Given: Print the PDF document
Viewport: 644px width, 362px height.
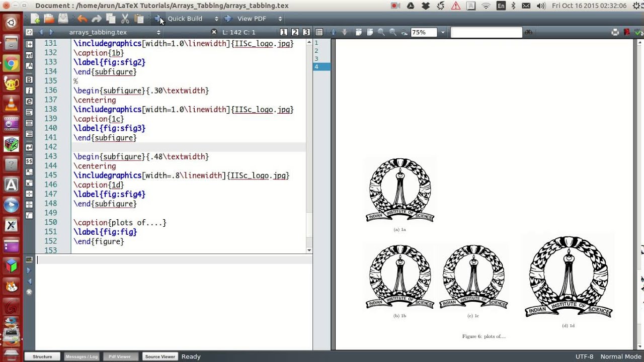Looking at the screenshot, I should coord(615,32).
